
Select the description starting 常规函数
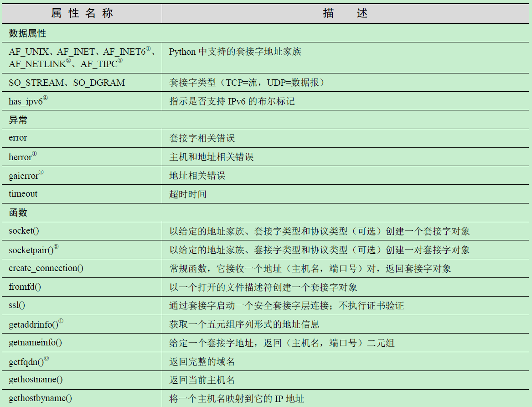[310, 268]
